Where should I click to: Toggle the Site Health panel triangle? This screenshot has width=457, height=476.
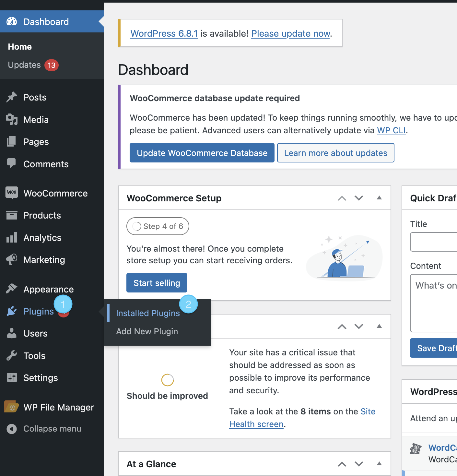click(x=379, y=326)
